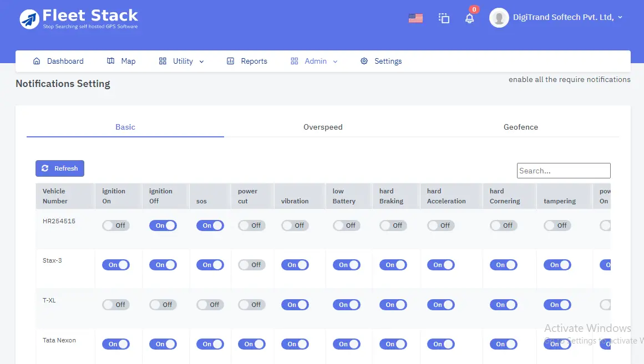Toggle hard Acceleration for Stax-3
This screenshot has height=364, width=644.
coord(441,265)
